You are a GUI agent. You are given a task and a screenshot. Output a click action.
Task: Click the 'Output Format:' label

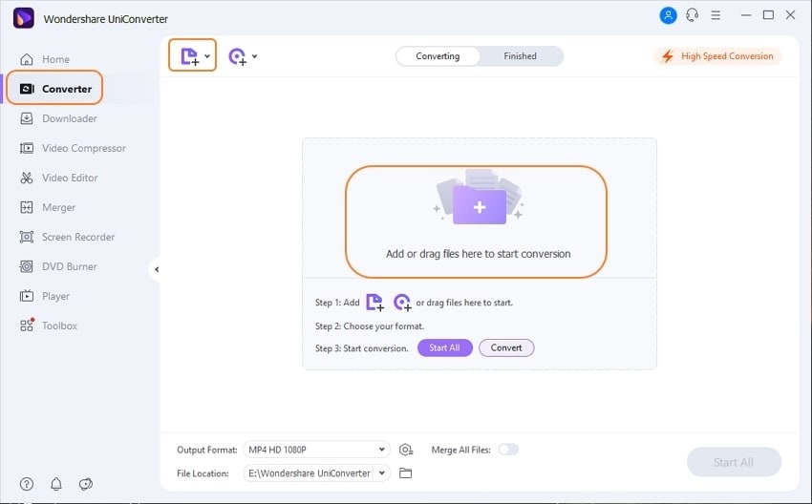pos(207,450)
